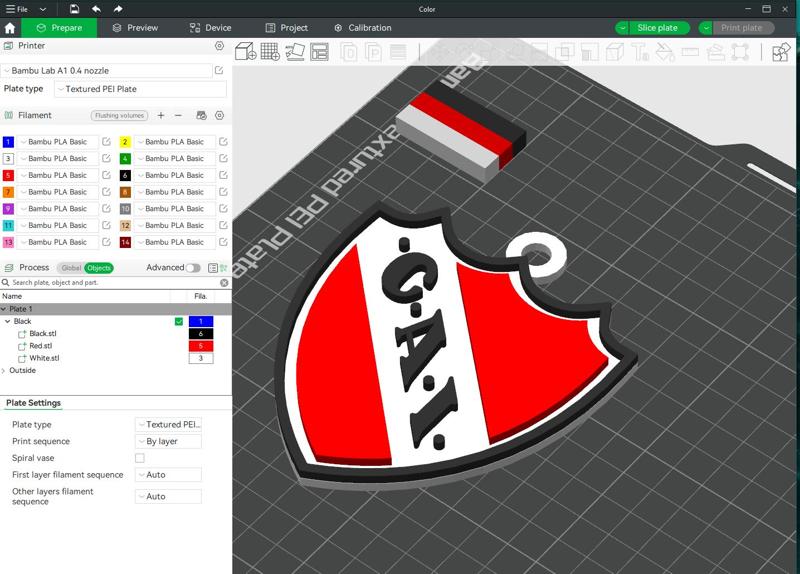800x574 pixels.
Task: Click assembly view icon at toolbar end
Action: tap(781, 52)
